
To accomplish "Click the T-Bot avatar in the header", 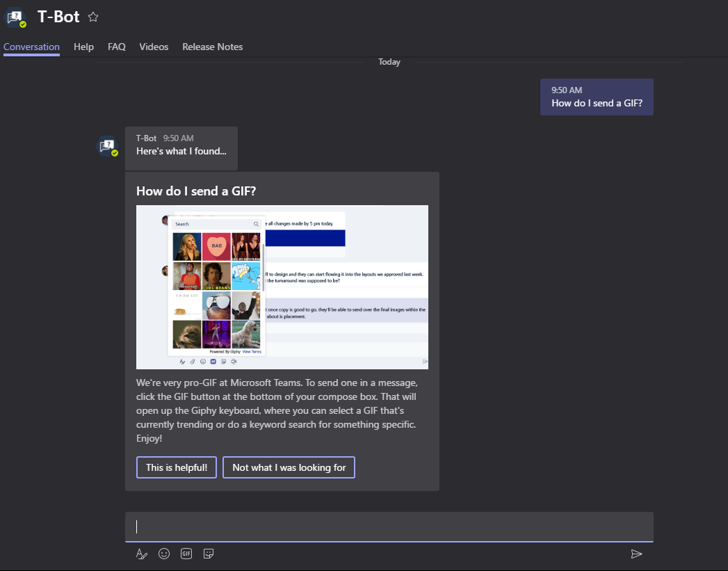I will (15, 17).
